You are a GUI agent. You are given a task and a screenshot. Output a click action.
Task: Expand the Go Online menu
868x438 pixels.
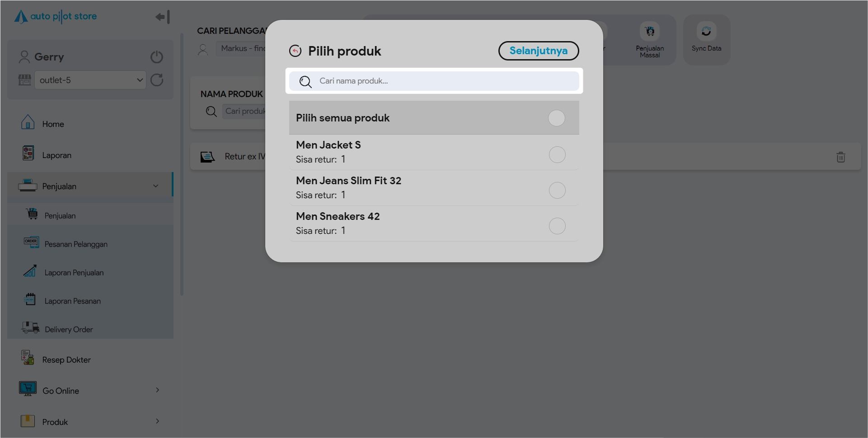[x=157, y=390]
